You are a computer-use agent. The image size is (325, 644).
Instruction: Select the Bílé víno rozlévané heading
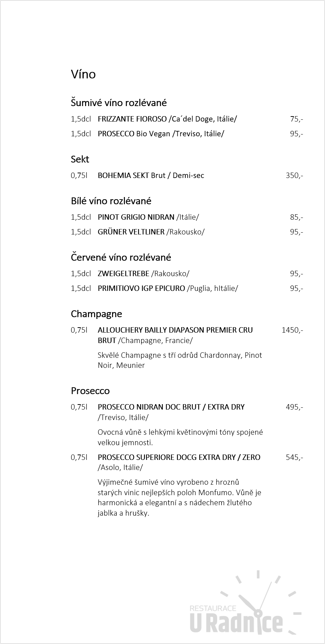click(x=111, y=201)
